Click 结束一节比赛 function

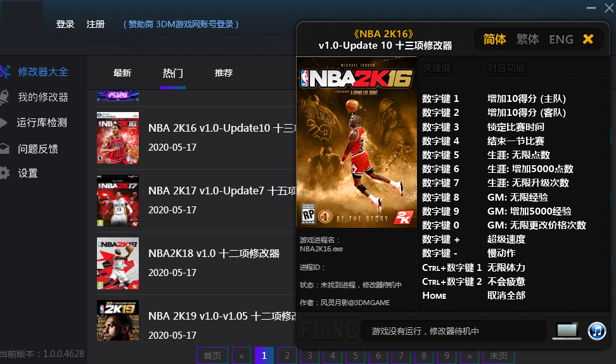(x=516, y=141)
